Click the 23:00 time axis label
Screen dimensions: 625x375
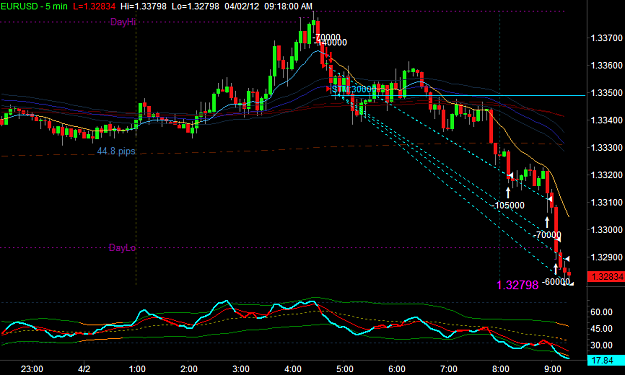(32, 369)
